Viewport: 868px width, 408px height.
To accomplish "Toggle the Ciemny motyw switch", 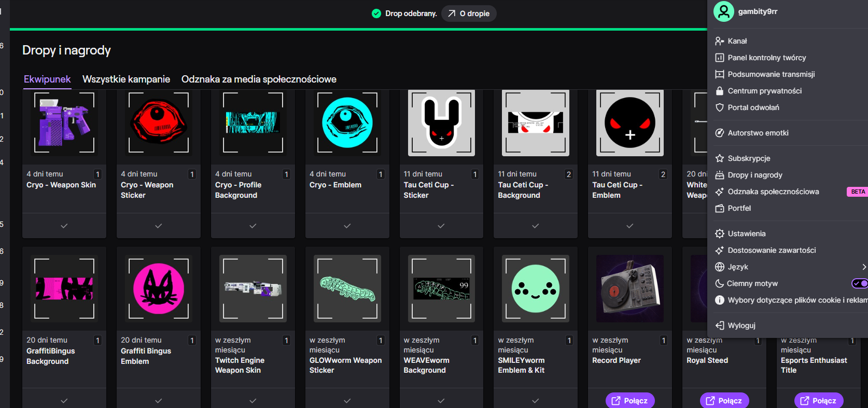I will point(859,283).
